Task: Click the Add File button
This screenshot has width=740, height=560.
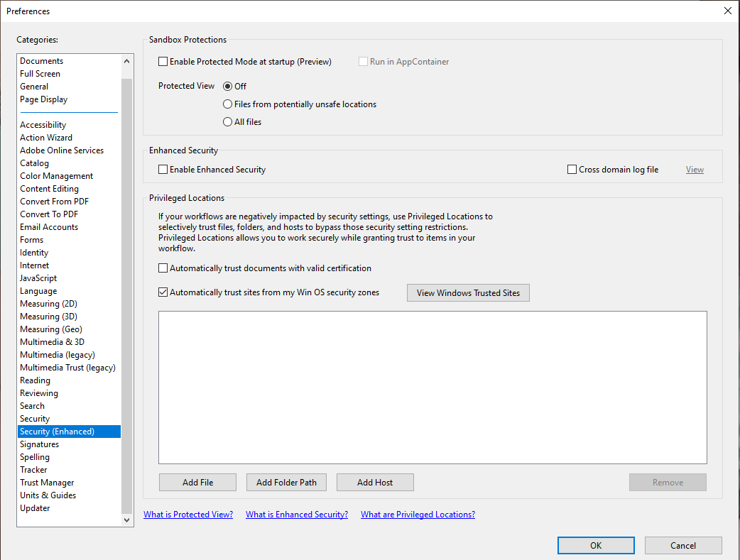Action: pyautogui.click(x=197, y=482)
